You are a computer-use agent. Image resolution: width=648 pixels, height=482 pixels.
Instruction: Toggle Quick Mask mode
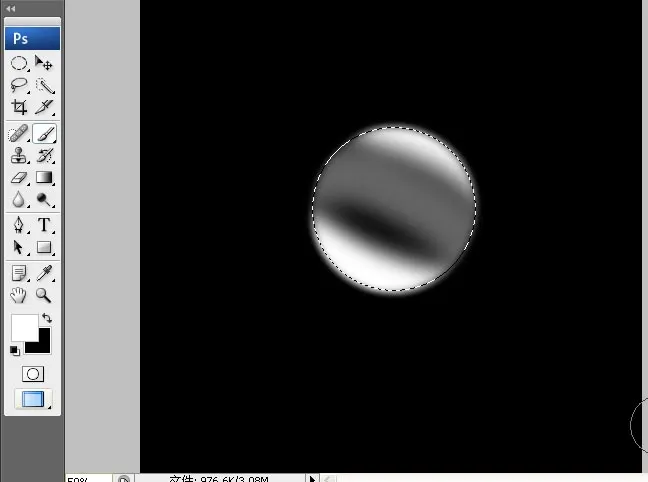coord(32,374)
